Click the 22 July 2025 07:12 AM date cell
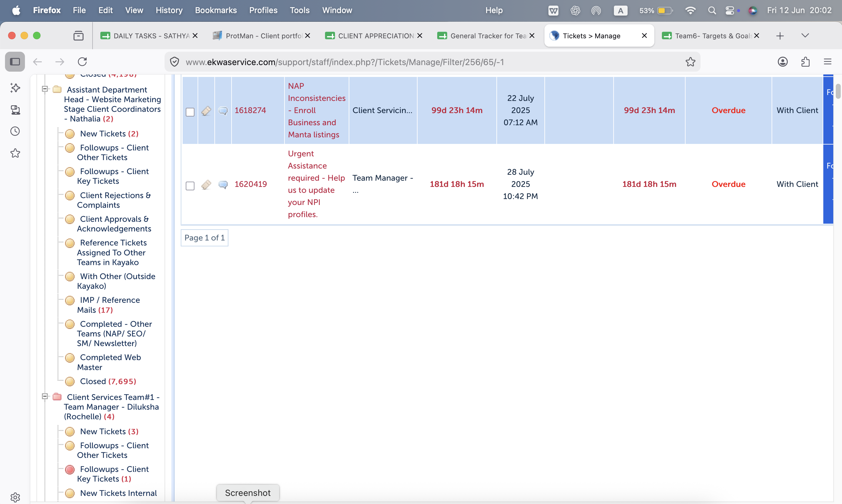 (520, 110)
